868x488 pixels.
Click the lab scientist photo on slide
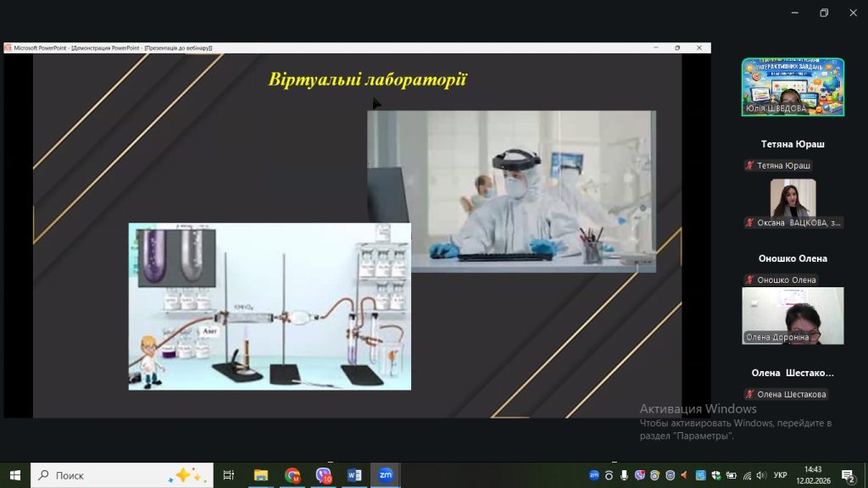pos(511,191)
